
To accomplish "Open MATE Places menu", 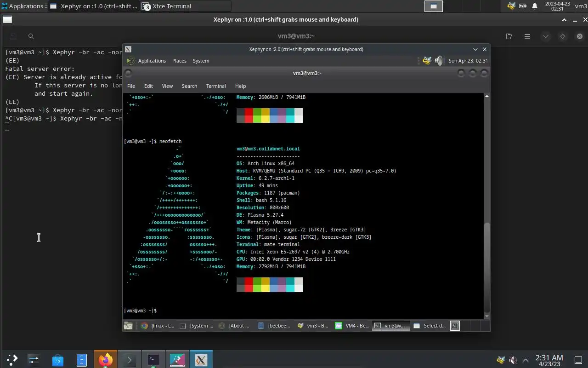I will click(179, 61).
